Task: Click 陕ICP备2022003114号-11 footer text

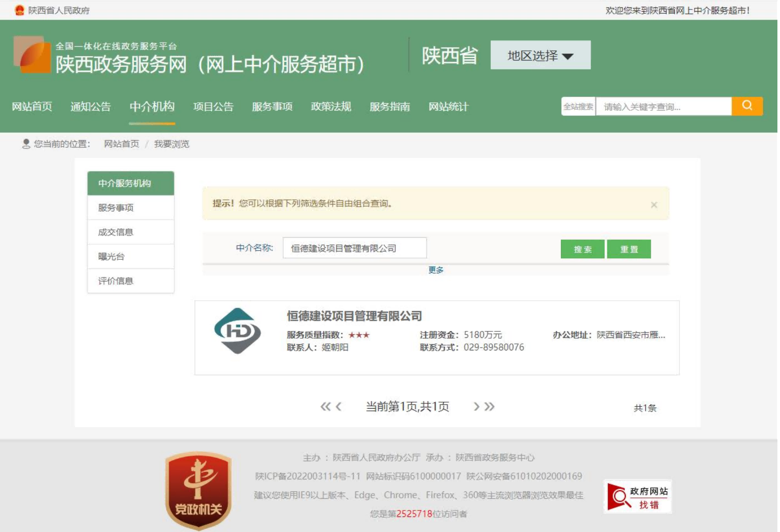Action: [x=309, y=477]
